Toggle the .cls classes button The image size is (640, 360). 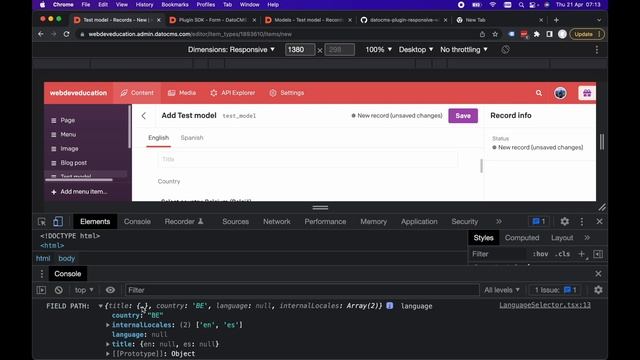tap(563, 254)
